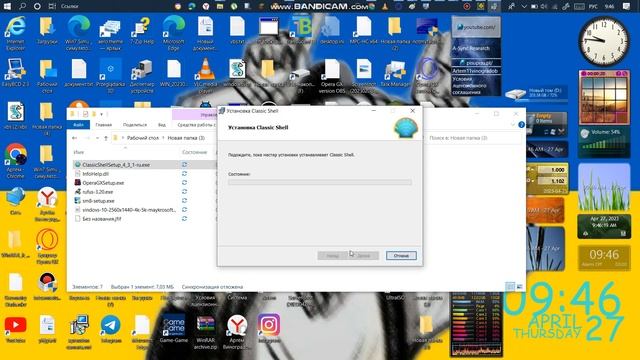Open the Файл tab in Explorer
The image size is (640, 360).
78,125
